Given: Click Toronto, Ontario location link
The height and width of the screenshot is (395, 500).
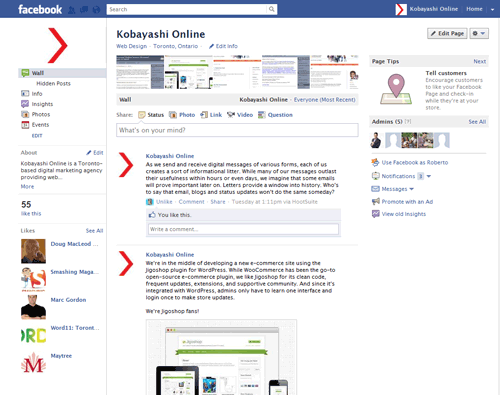Looking at the screenshot, I should pyautogui.click(x=176, y=46).
